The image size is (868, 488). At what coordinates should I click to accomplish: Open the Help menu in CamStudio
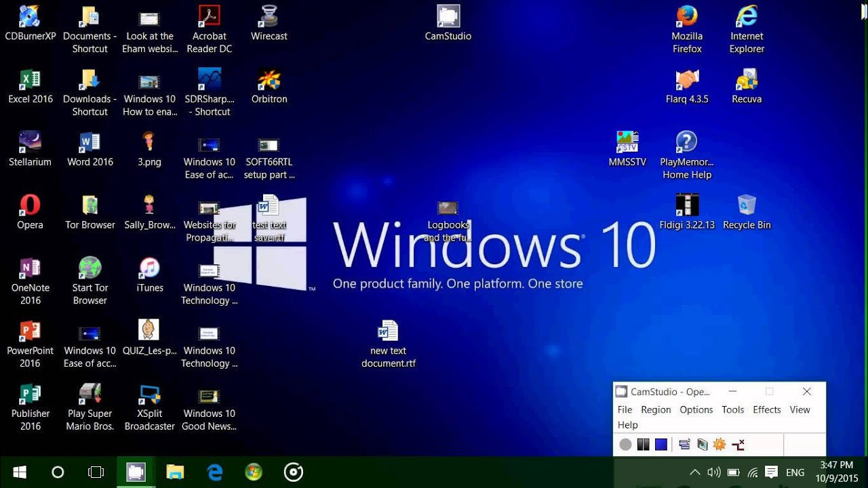click(627, 425)
